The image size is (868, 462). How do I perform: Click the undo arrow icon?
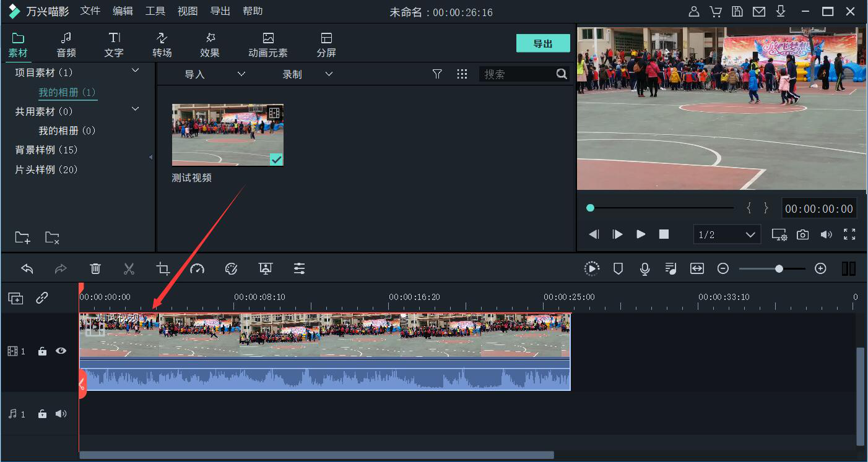(x=27, y=268)
